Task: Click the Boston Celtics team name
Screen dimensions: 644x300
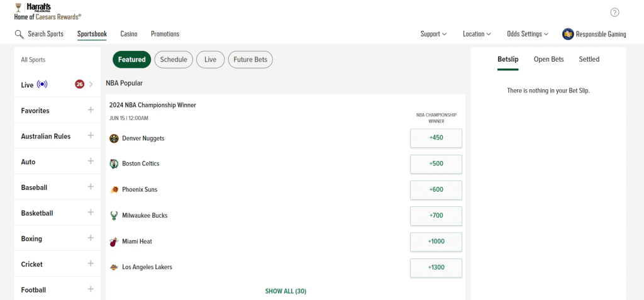Action: click(141, 164)
